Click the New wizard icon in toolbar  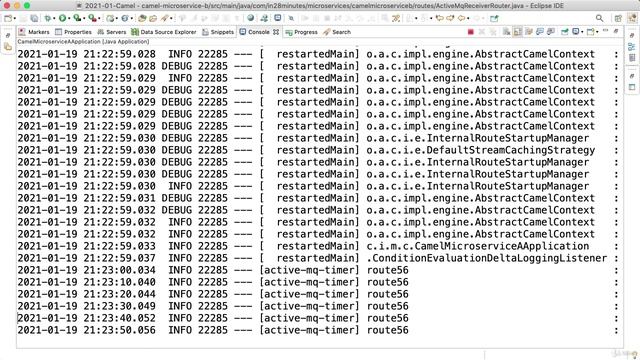(8, 18)
